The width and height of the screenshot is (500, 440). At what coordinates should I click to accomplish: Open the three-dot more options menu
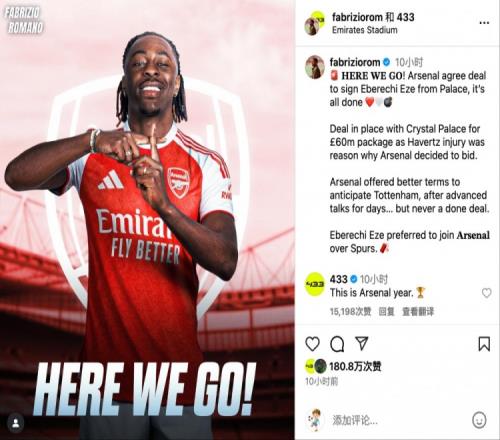click(484, 23)
